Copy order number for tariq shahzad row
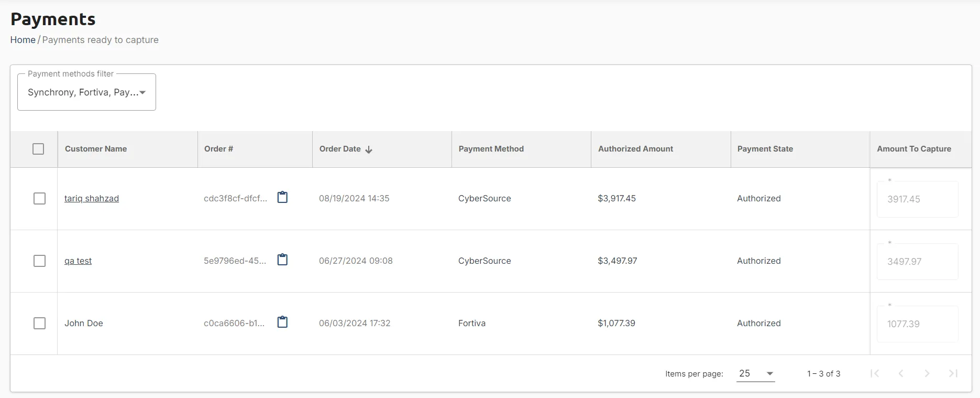 tap(282, 197)
